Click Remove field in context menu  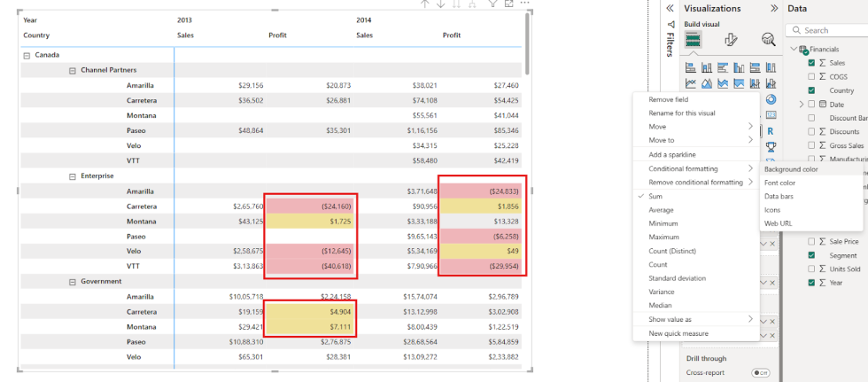[x=669, y=100]
